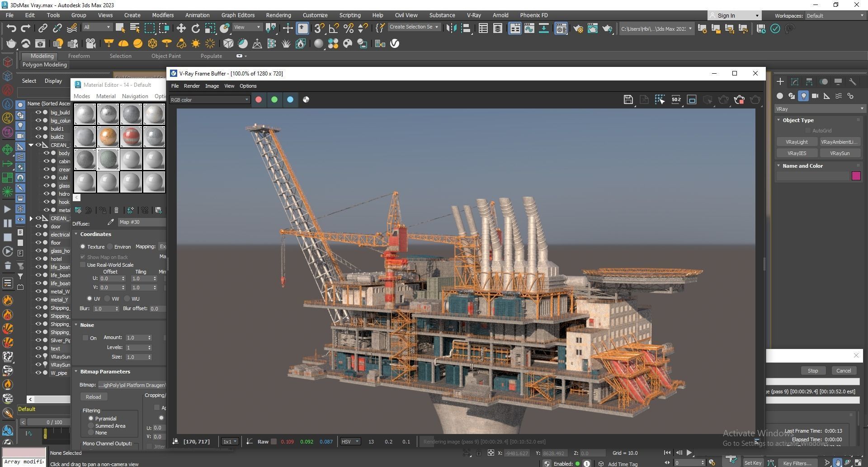Open Geometry category in Create panel
Screen dimensions: 868x467
pyautogui.click(x=780, y=96)
